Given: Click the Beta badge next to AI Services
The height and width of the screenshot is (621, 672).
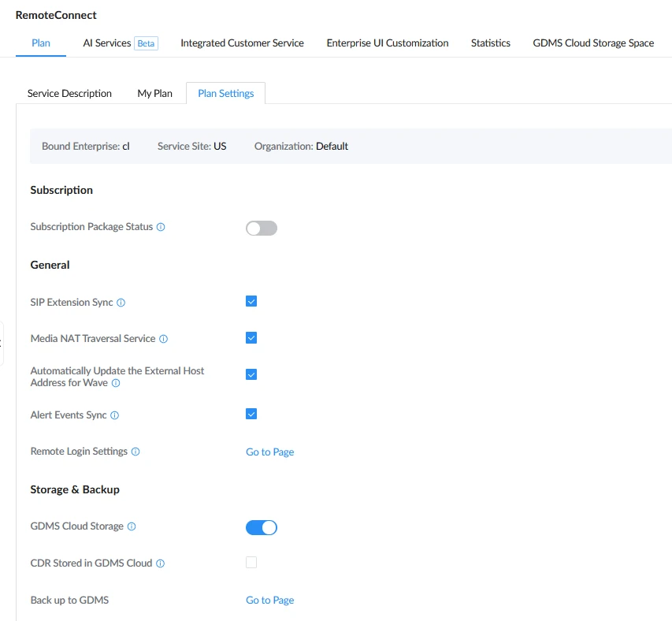Looking at the screenshot, I should coord(147,43).
